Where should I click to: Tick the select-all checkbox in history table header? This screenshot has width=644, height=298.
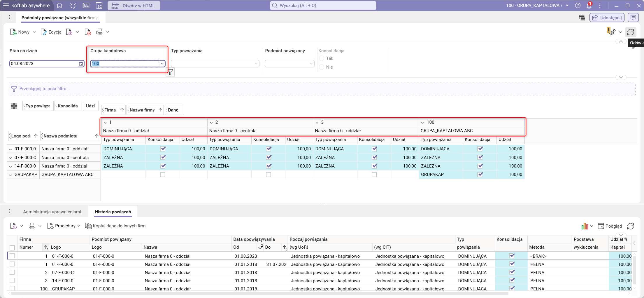point(12,248)
